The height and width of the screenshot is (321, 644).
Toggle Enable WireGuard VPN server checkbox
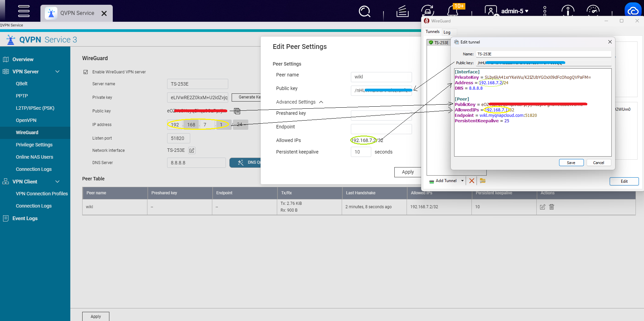86,72
